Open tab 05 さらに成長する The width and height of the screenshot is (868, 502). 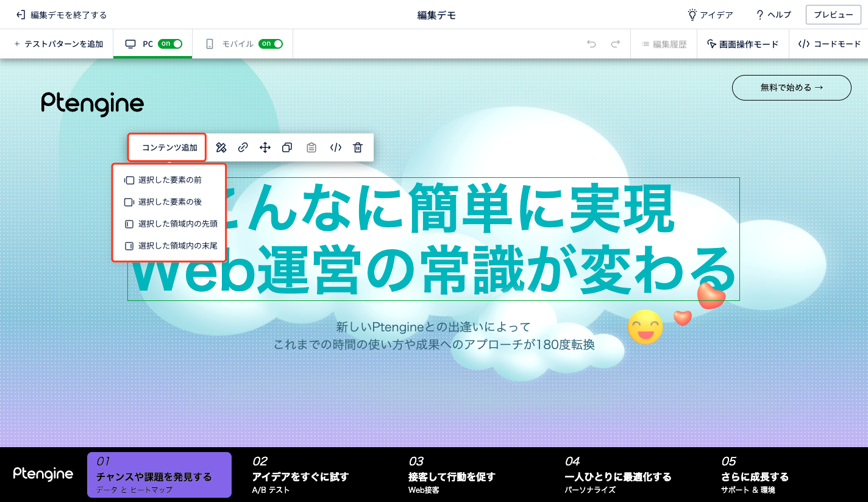(x=755, y=475)
